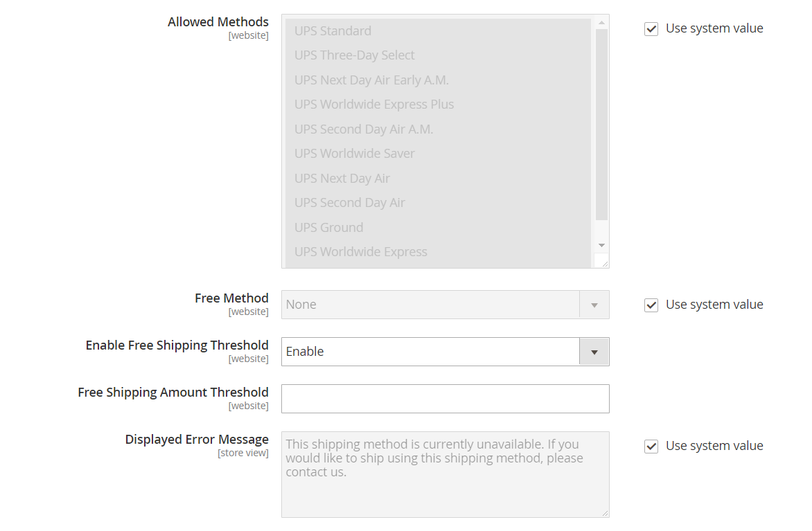Select UPS Worldwide Express Plus option

point(374,105)
